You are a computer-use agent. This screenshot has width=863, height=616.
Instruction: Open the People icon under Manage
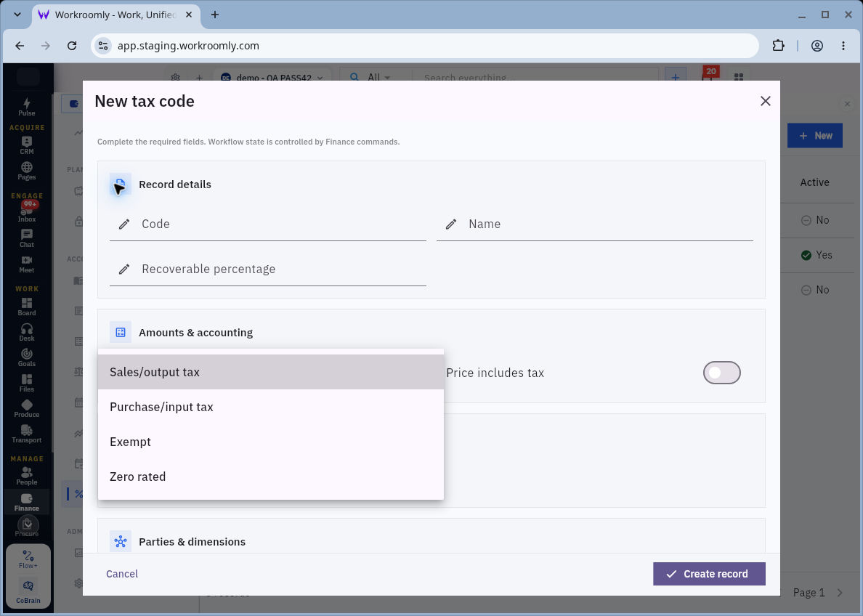(26, 477)
